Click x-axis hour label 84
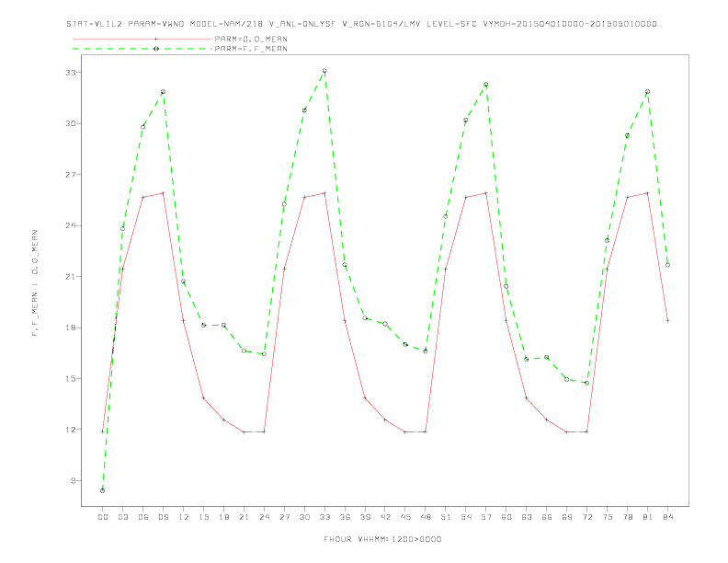Image resolution: width=728 pixels, height=563 pixels. (x=667, y=517)
